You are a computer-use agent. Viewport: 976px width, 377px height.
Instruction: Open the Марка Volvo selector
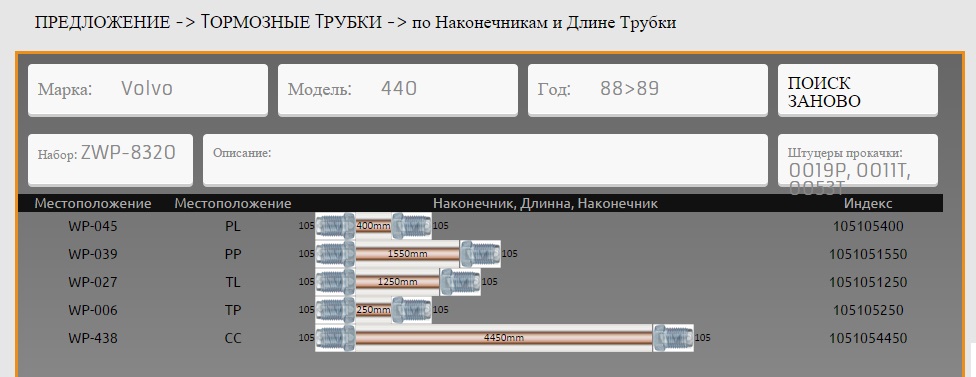(148, 90)
